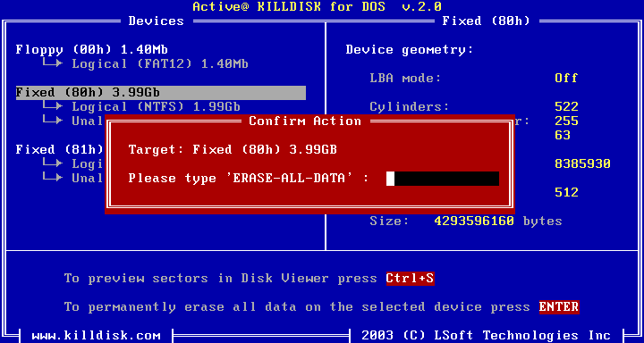The width and height of the screenshot is (644, 343).
Task: Click the total sectors value 8385930
Action: point(582,164)
